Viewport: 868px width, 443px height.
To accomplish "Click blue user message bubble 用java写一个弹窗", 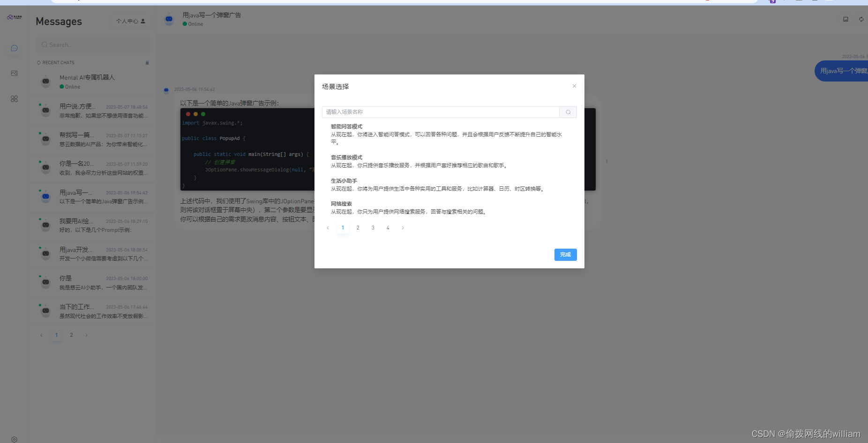I will pos(842,71).
